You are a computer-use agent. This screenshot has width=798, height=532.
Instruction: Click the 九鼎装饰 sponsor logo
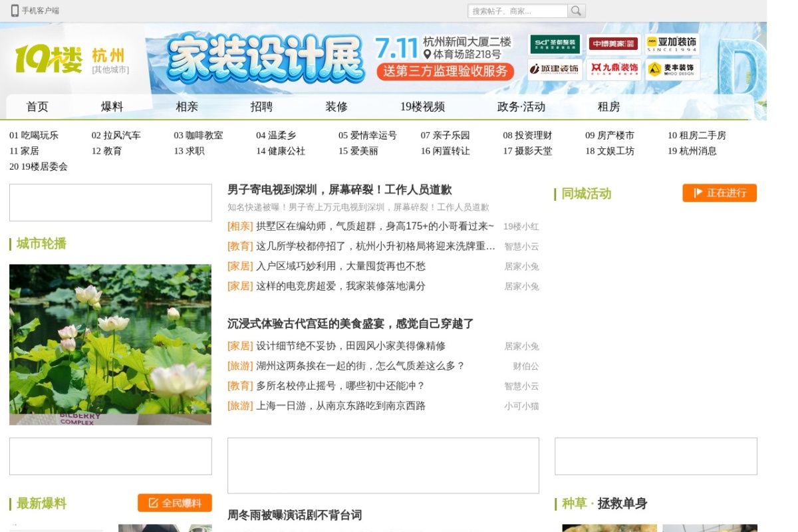pyautogui.click(x=613, y=69)
